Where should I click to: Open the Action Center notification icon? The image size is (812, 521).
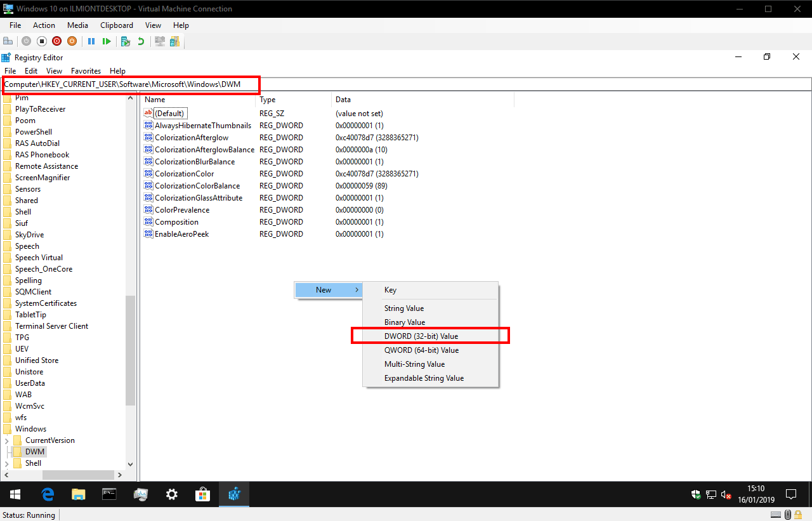click(x=791, y=494)
